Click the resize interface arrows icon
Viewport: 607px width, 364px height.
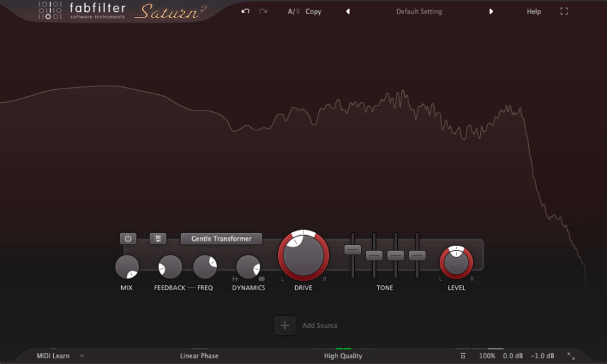571,356
